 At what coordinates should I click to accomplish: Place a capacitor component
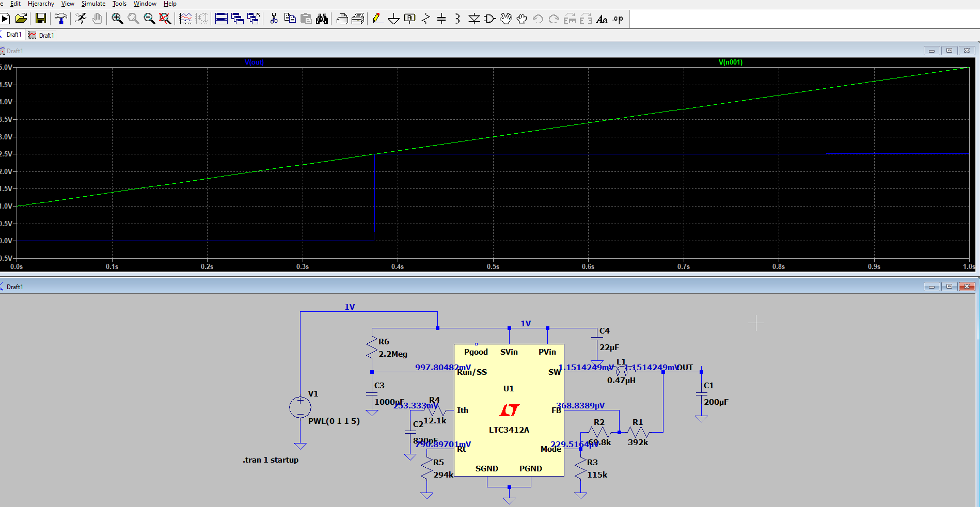click(441, 19)
